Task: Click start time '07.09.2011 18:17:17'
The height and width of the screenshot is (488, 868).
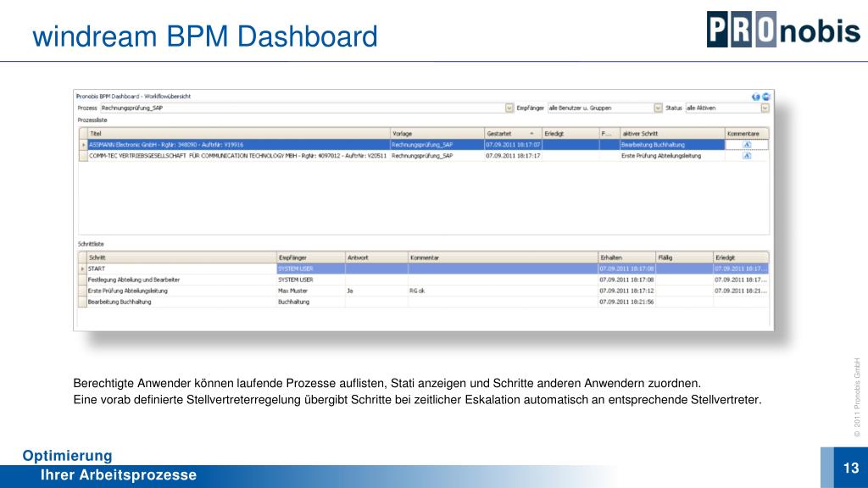Action: point(513,156)
